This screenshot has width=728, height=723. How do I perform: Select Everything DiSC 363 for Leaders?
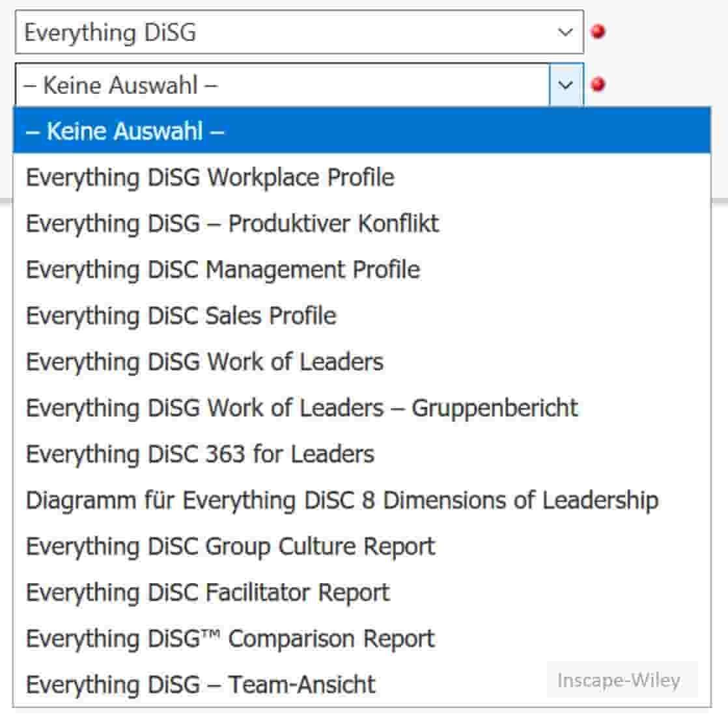click(200, 454)
